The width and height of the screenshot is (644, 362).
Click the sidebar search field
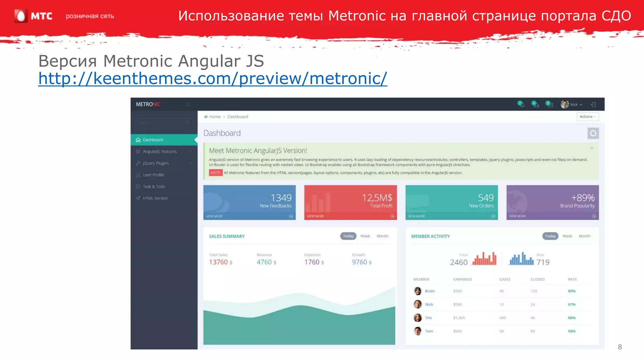click(x=164, y=122)
